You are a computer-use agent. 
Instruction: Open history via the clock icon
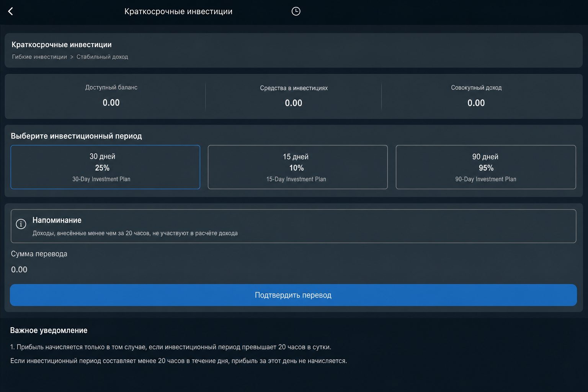(296, 11)
